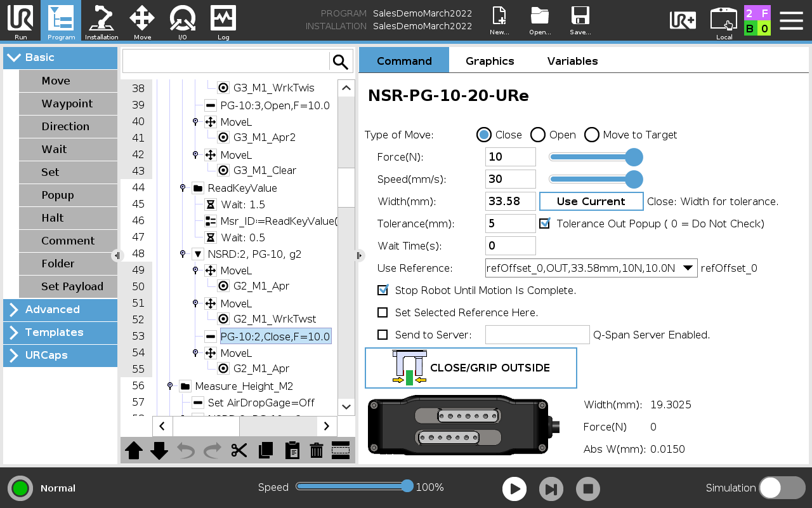Screen dimensions: 812x508
Task: Select Move to Target option
Action: point(592,135)
